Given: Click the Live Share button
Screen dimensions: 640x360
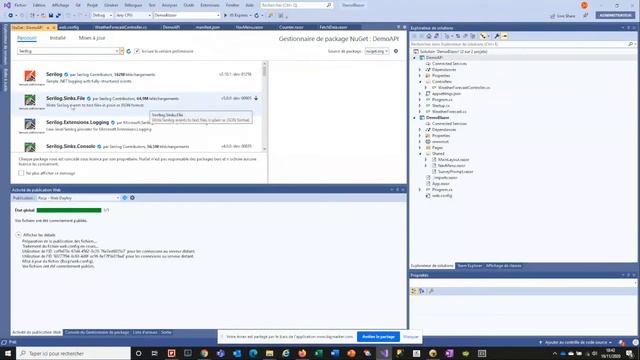Looking at the screenshot, I should 563,16.
